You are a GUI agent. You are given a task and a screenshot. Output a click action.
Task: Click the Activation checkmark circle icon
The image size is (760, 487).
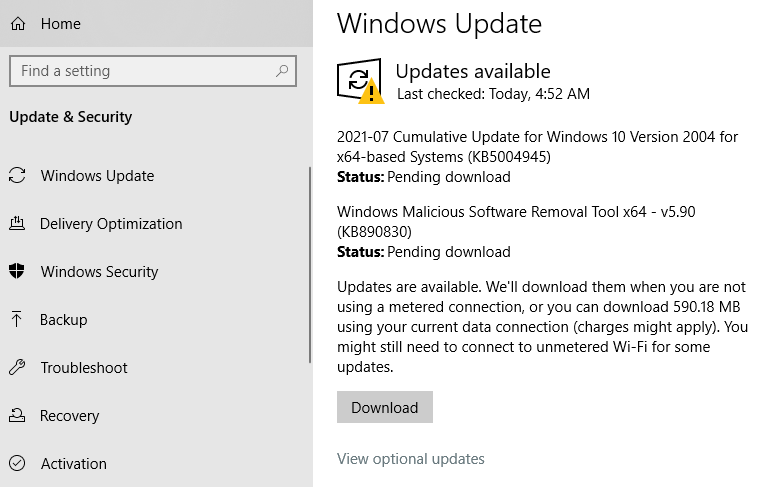coord(17,463)
